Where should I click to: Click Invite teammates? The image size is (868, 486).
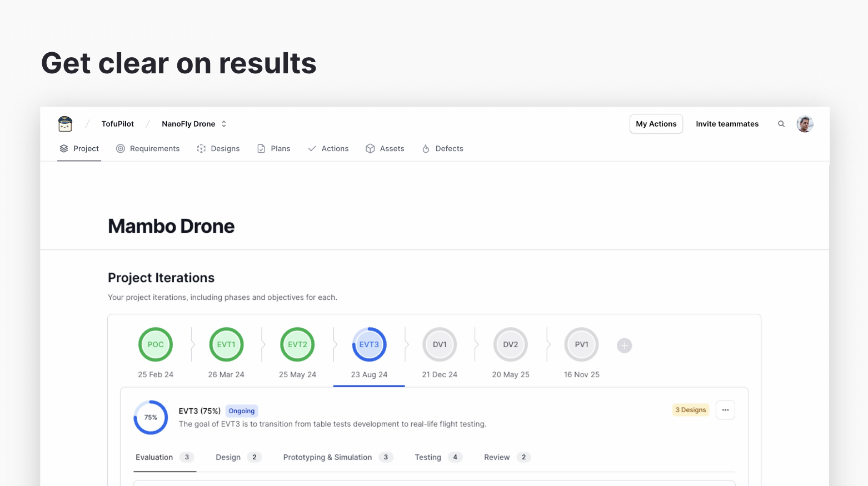(x=727, y=124)
